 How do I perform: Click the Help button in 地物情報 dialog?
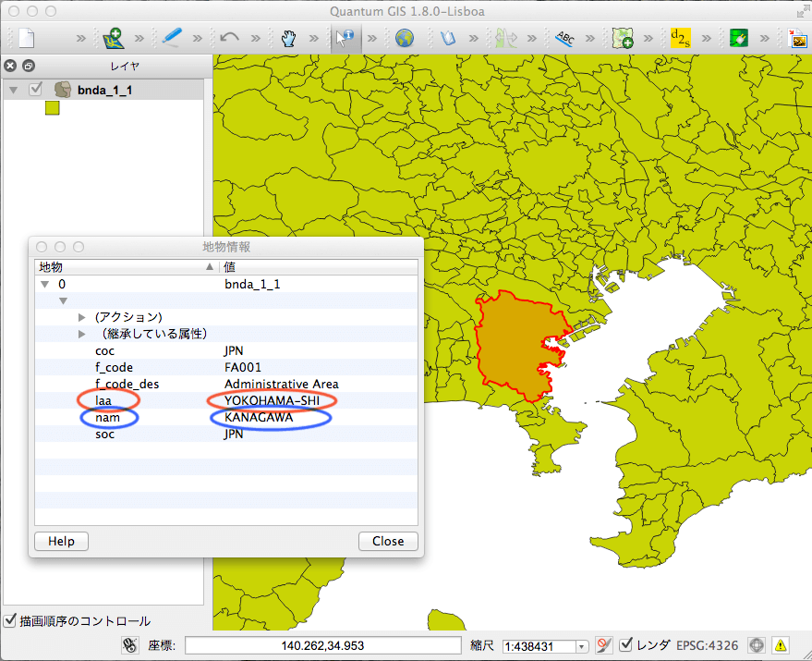point(61,541)
